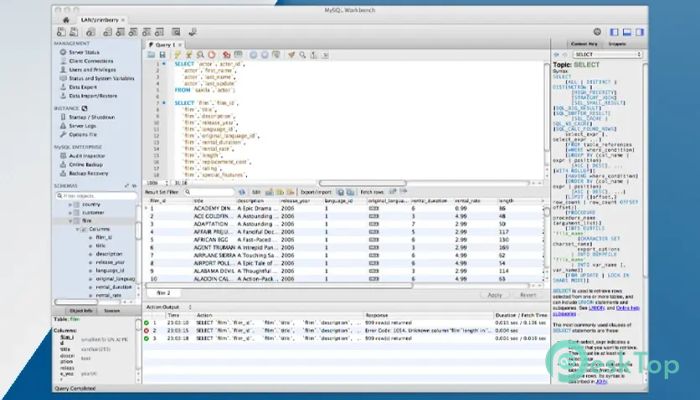Select the film 2 result tab
Screen dimensions: 700x400
(163, 293)
